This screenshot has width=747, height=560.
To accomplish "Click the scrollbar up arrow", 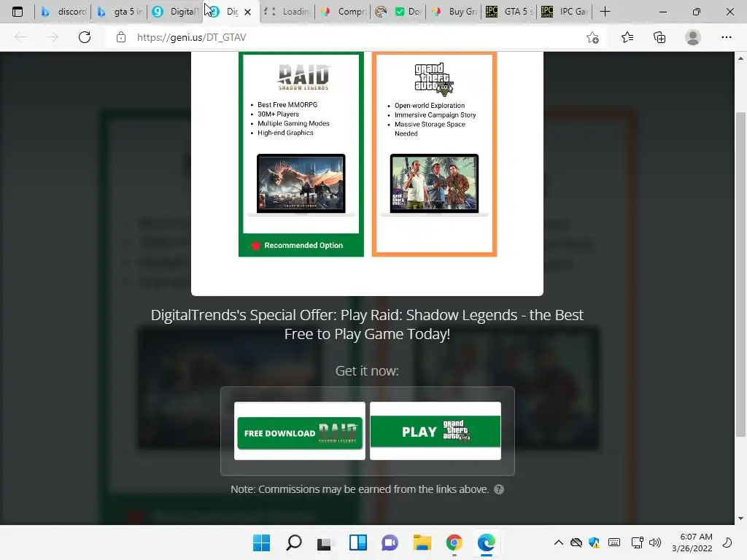I will click(740, 58).
